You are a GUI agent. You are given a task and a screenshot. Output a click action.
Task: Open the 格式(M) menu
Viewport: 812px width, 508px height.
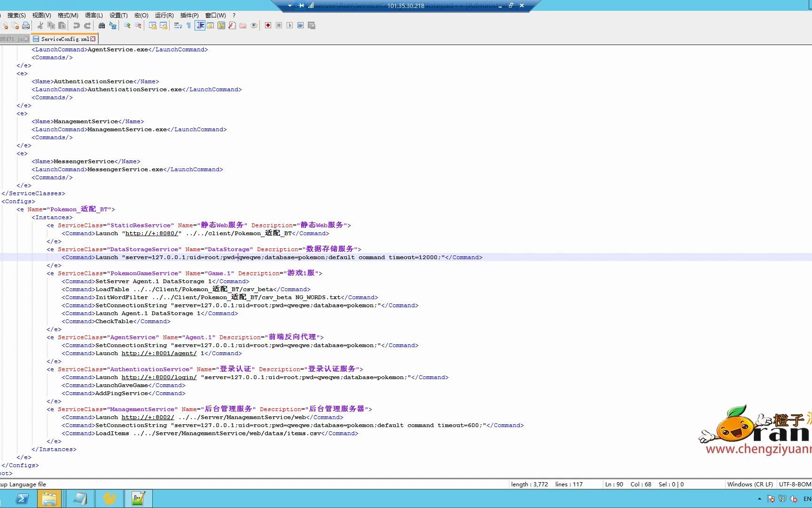68,16
